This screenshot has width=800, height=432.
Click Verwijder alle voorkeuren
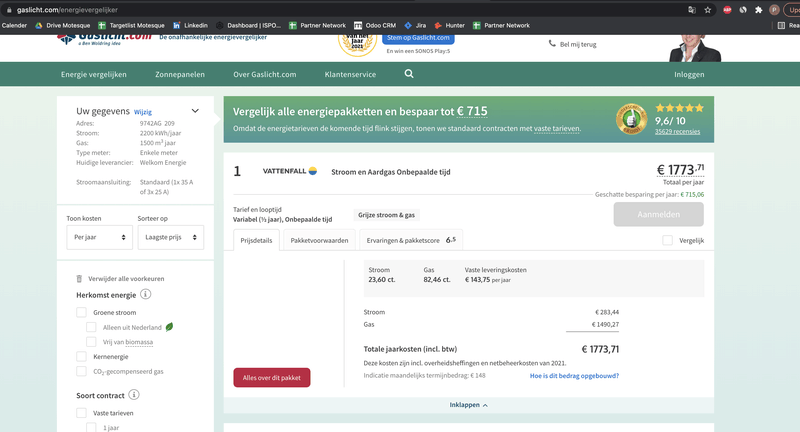pos(126,278)
